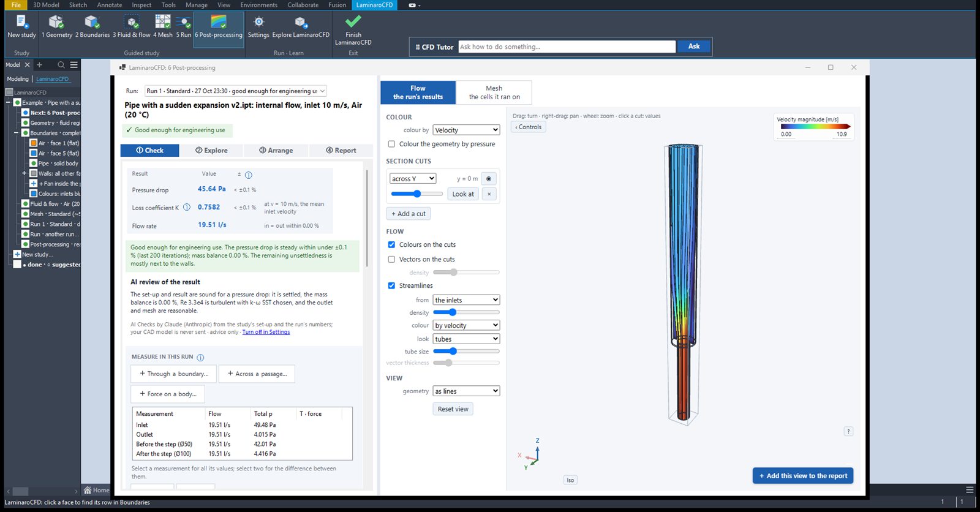This screenshot has height=512, width=980.
Task: Open streamline colour 'by velocity' dropdown
Action: 467,325
